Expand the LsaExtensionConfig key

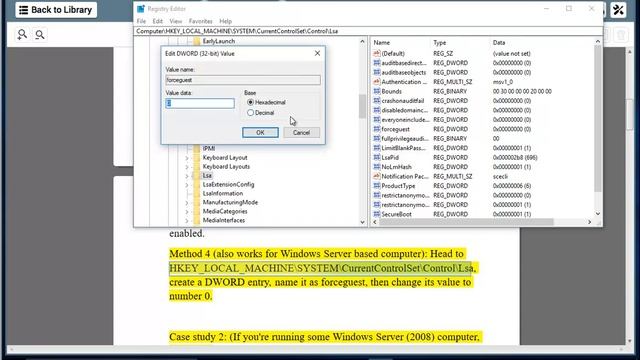click(187, 185)
